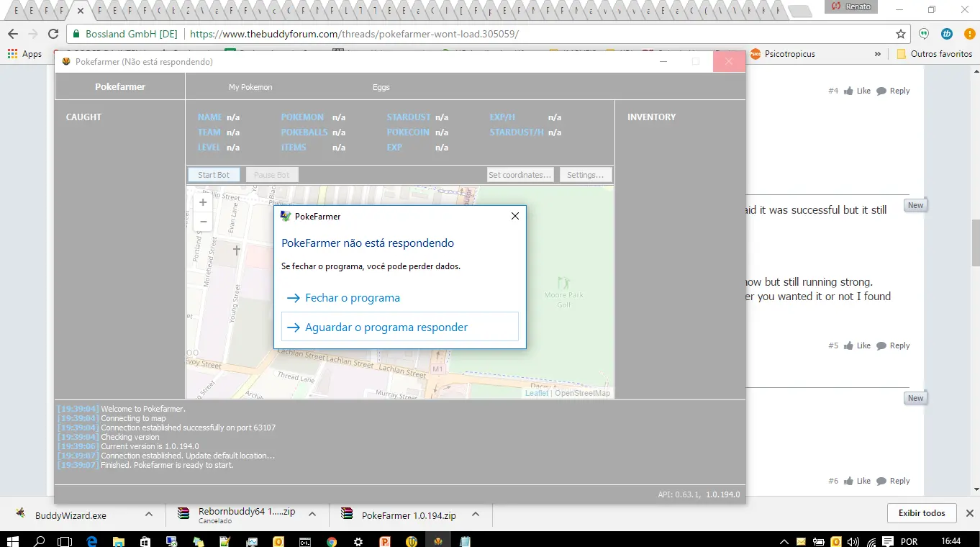This screenshot has height=547, width=980.
Task: Open the OpenStreetMap attribution link
Action: (582, 393)
